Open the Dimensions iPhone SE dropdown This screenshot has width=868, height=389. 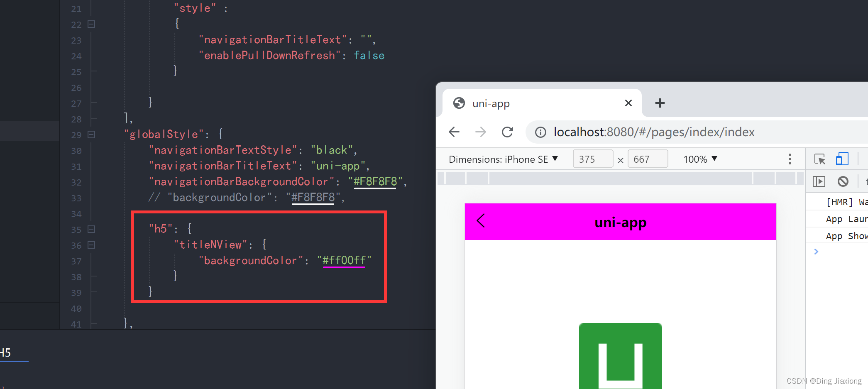pos(503,159)
